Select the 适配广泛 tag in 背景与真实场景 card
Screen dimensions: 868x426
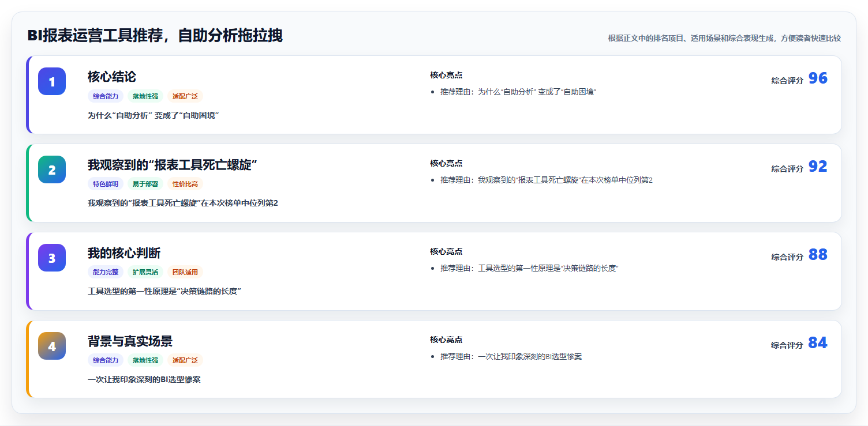185,360
